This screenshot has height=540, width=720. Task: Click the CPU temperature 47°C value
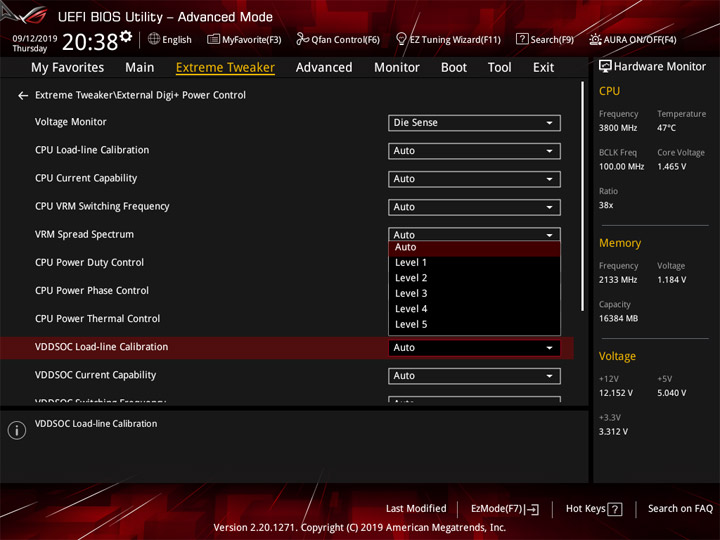(x=666, y=128)
